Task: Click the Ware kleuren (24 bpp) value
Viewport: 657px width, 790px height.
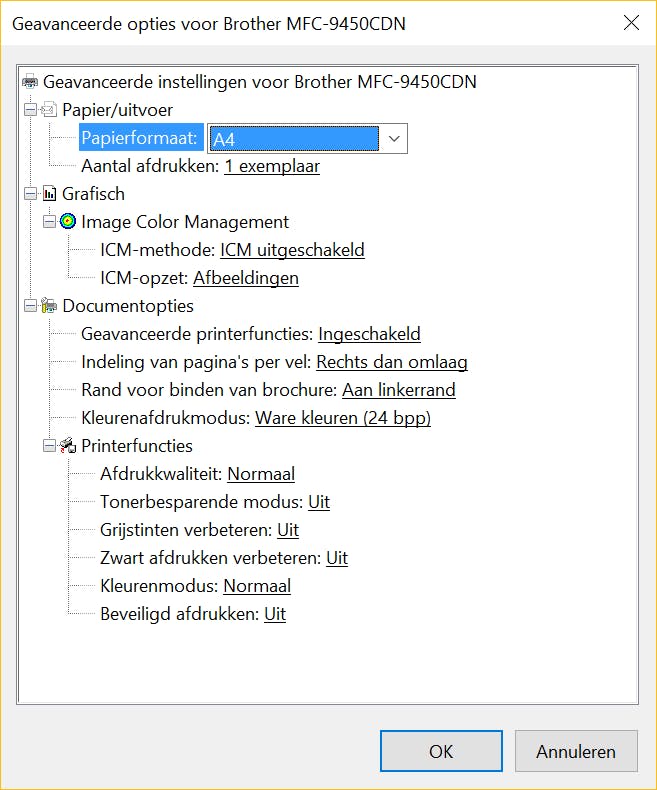Action: coord(343,418)
